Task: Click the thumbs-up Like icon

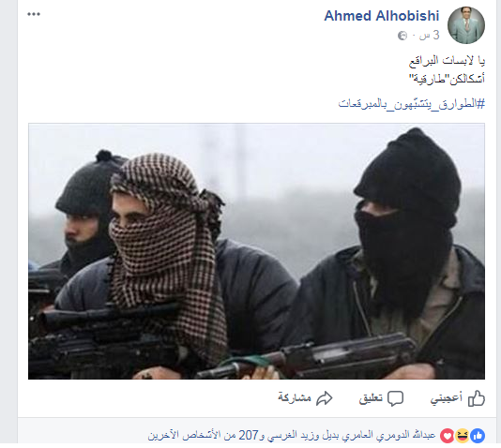Action: click(x=477, y=398)
